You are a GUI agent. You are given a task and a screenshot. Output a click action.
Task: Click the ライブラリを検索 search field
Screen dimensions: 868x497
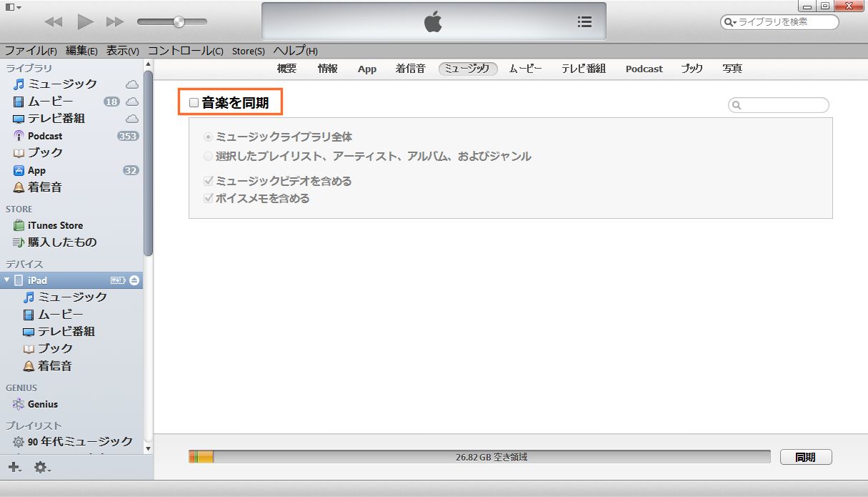tap(786, 22)
